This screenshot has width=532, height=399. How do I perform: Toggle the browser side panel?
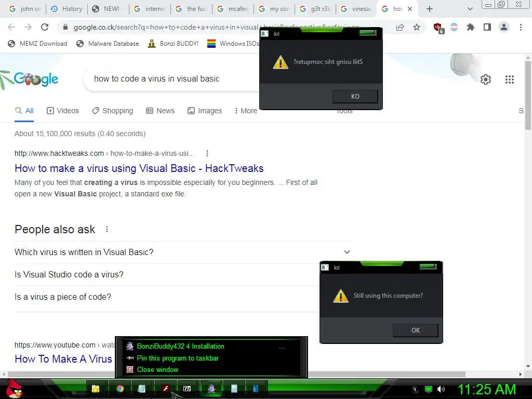tap(487, 27)
